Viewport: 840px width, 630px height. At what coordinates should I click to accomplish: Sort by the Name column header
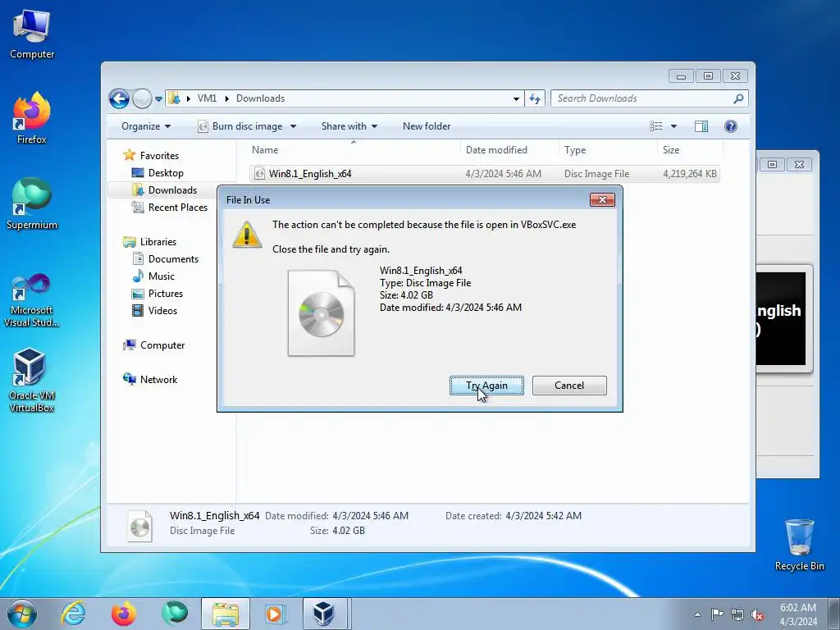coord(354,150)
